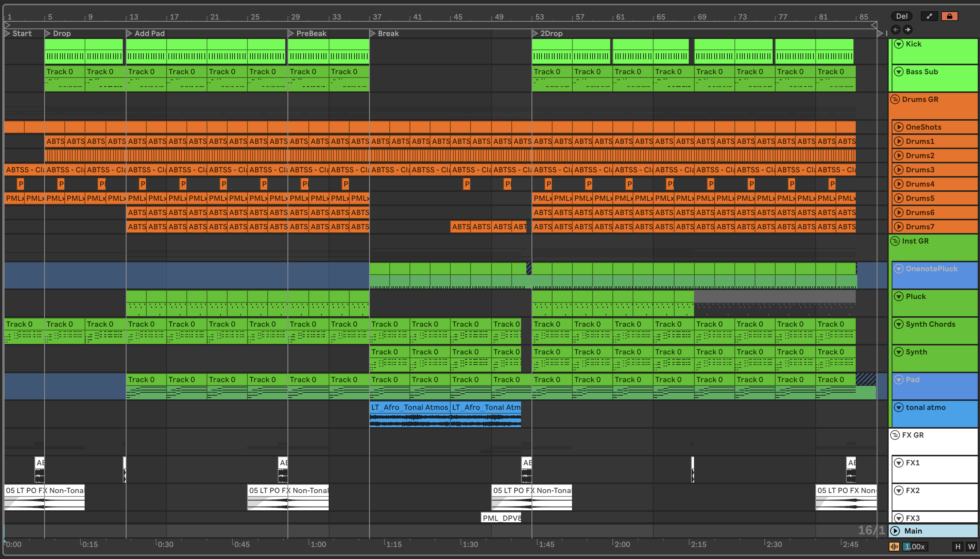The width and height of the screenshot is (980, 559).
Task: Select the Drums GR group title
Action: [x=920, y=99]
